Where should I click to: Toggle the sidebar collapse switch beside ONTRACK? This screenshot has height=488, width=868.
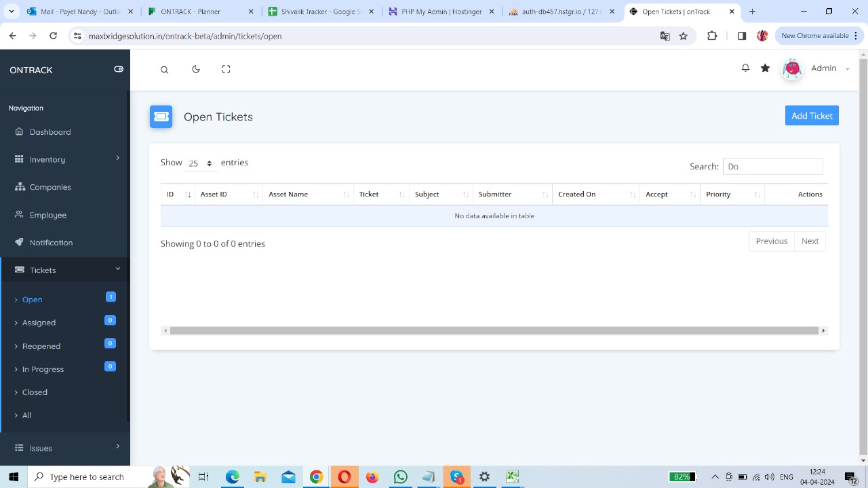point(119,69)
